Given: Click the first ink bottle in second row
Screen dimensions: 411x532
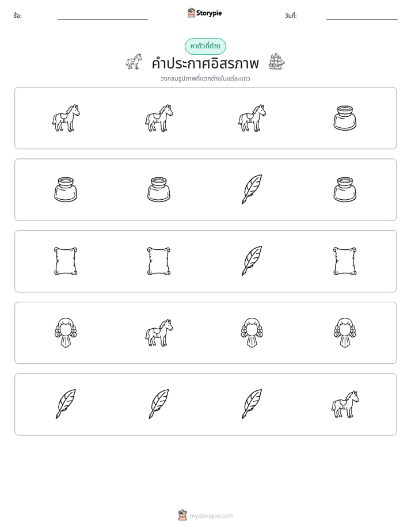Looking at the screenshot, I should pos(66,189).
